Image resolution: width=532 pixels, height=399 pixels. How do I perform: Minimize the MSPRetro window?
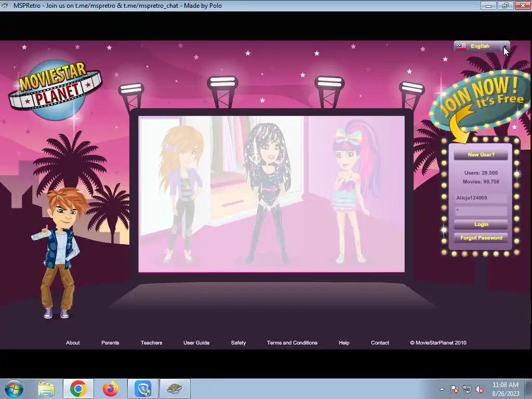click(488, 5)
